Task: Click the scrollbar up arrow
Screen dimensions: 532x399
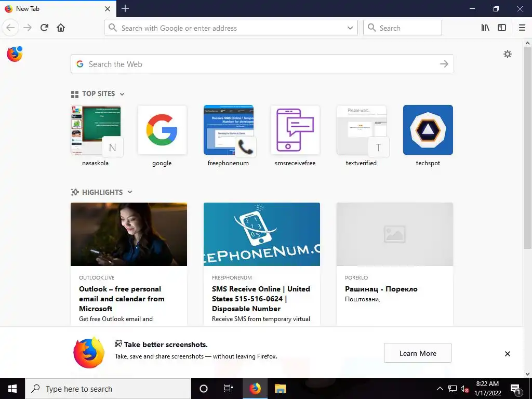Action: click(x=527, y=43)
